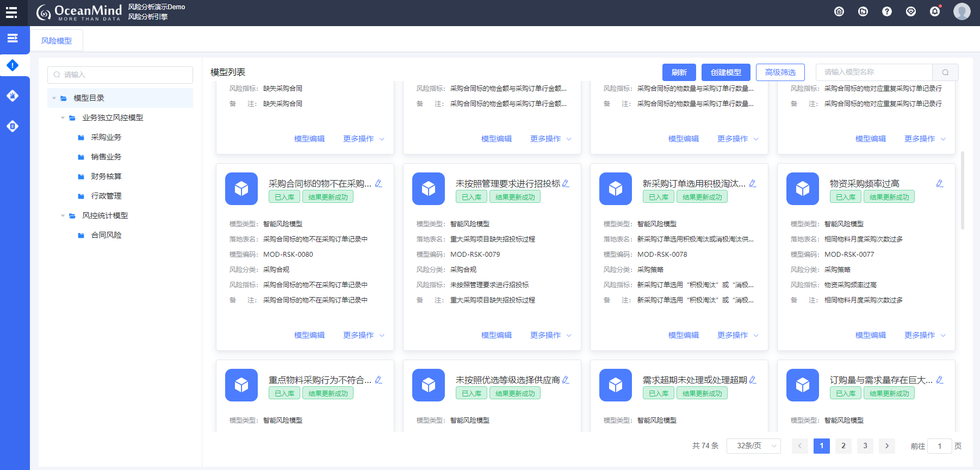Edit name of 采购合同标的物不在采购 card
The image size is (980, 470).
(379, 184)
